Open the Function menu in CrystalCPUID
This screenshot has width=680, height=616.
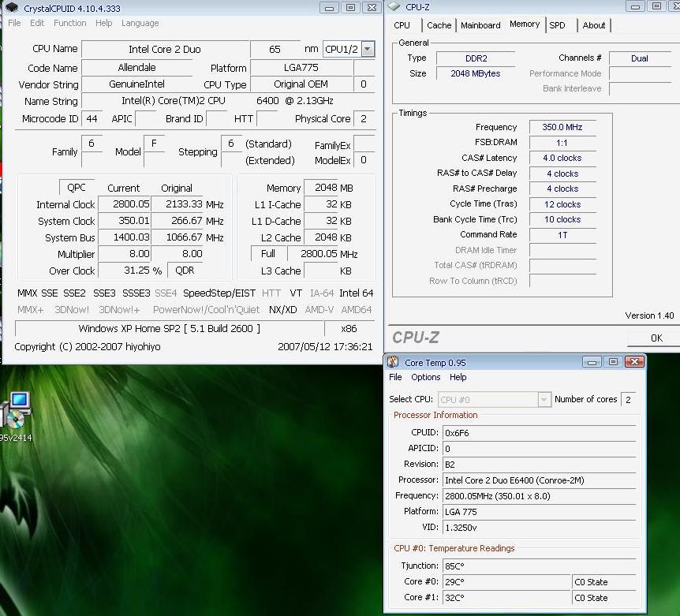tap(70, 24)
